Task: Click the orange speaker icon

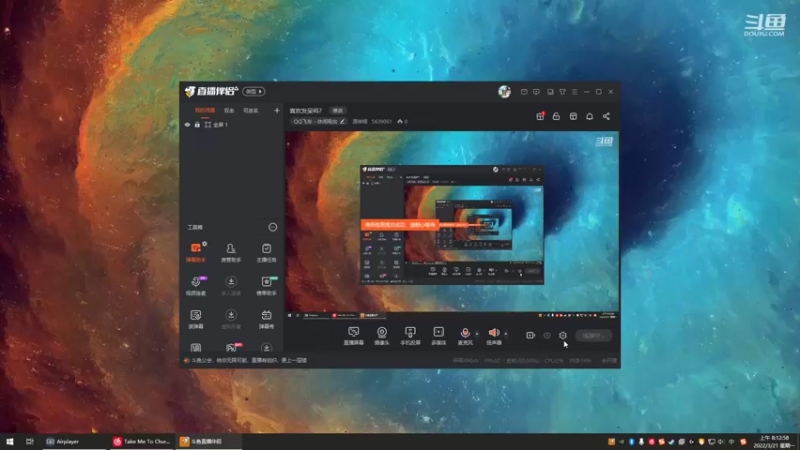Action: 494,333
